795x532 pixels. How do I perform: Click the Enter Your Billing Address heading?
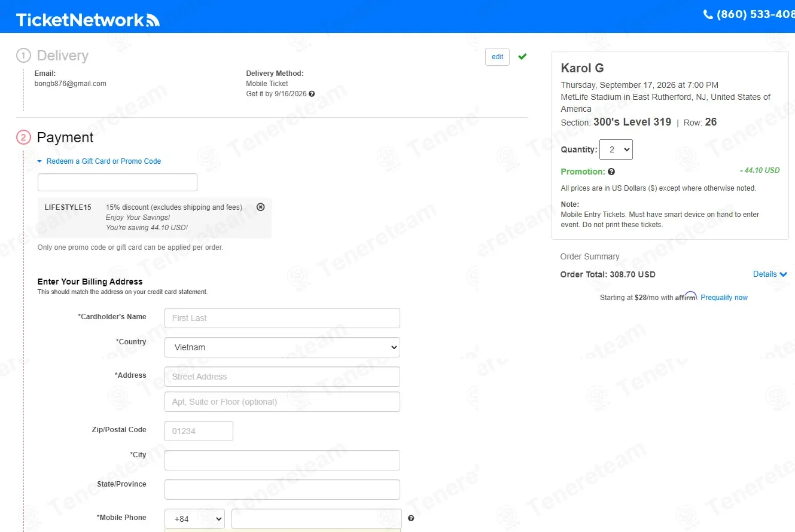pos(90,282)
